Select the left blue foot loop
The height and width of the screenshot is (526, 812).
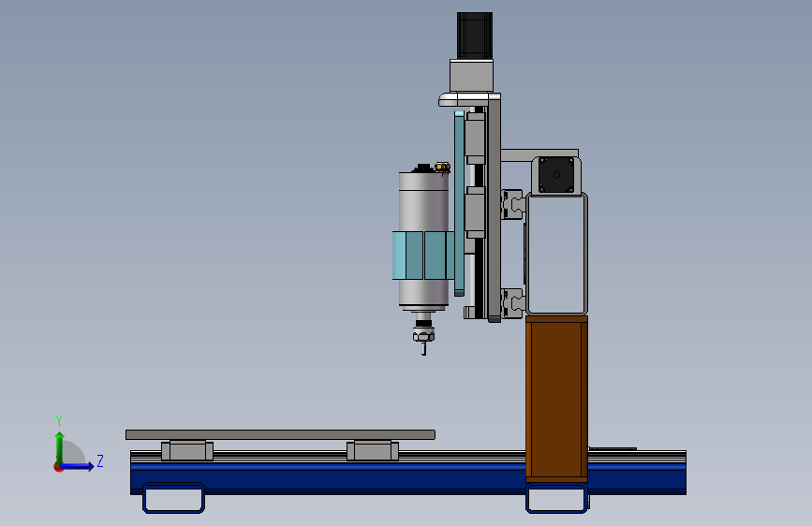click(x=173, y=498)
